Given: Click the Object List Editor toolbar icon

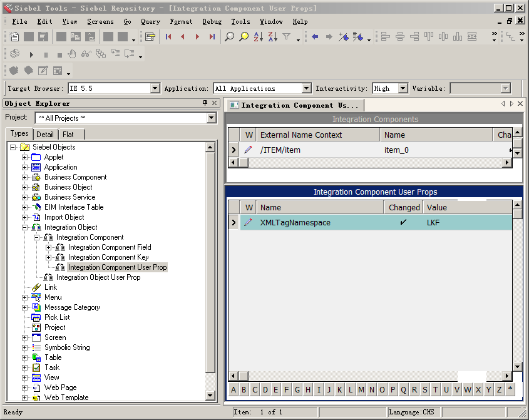Looking at the screenshot, I should tap(150, 36).
